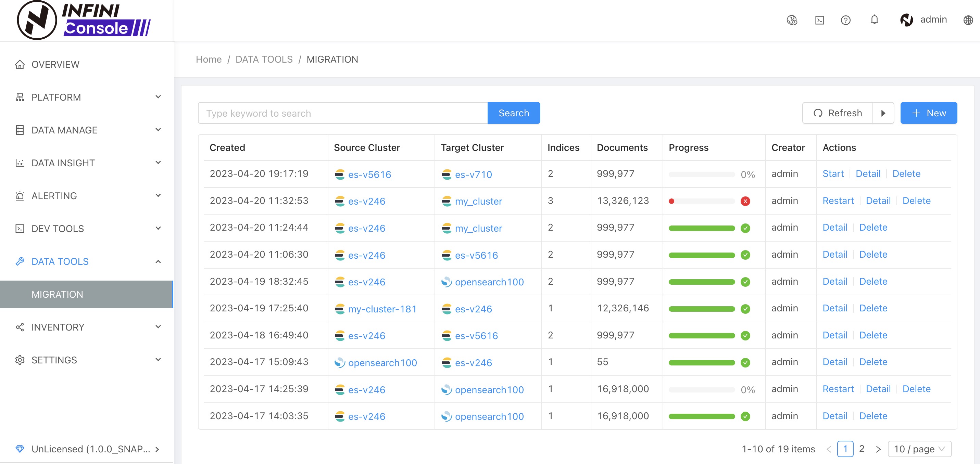This screenshot has width=980, height=464.
Task: Click the timezone globe-clock icon in header
Action: click(x=792, y=20)
